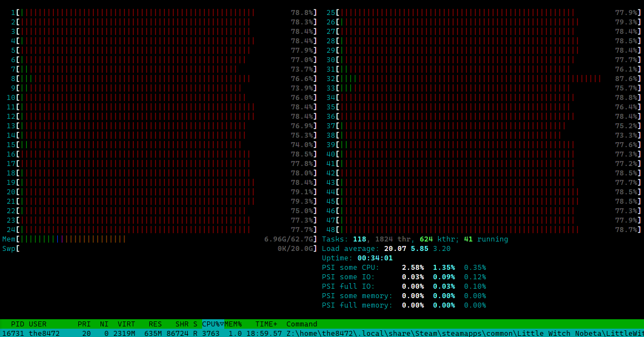Click CPU 35 percentage 76.4%
644x337 pixels.
pyautogui.click(x=626, y=107)
